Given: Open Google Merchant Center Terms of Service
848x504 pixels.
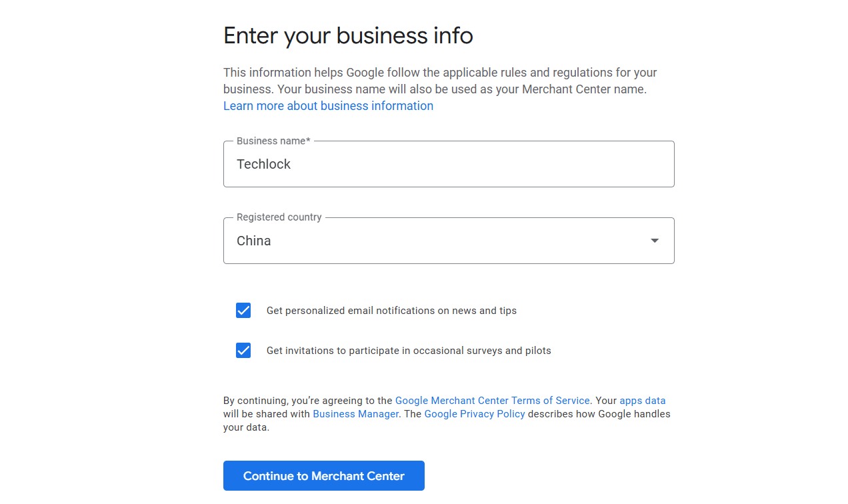Looking at the screenshot, I should [492, 401].
